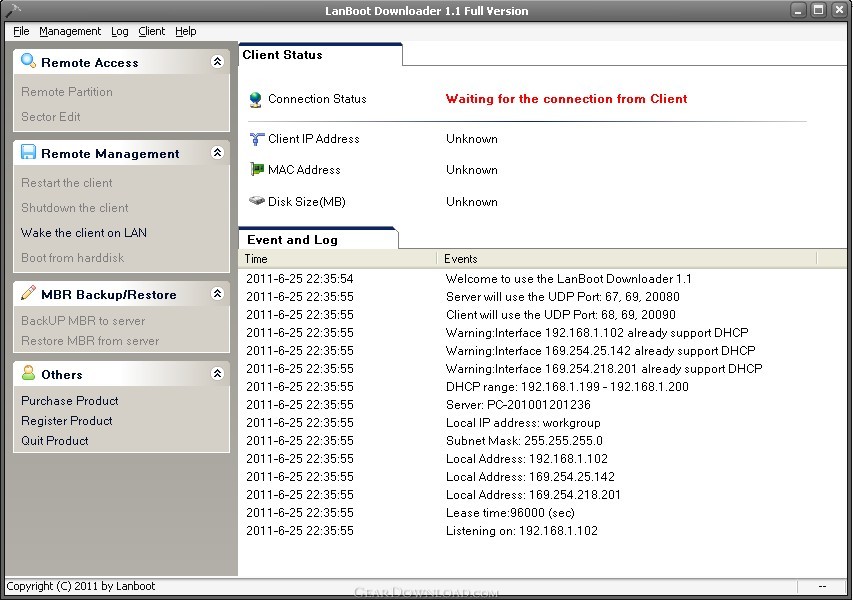The height and width of the screenshot is (601, 853).
Task: Maximize the LanBoot Downloader window
Action: click(x=818, y=10)
